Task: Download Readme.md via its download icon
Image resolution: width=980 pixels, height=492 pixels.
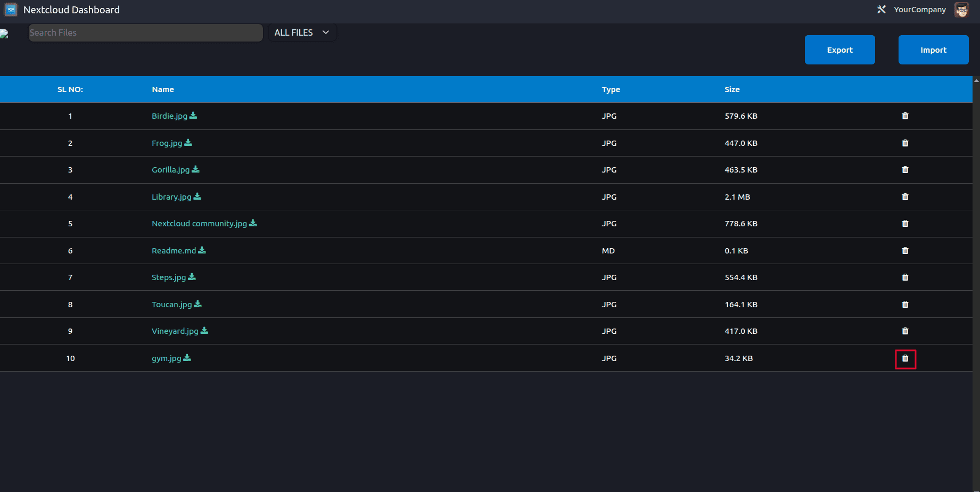Action: pos(202,250)
